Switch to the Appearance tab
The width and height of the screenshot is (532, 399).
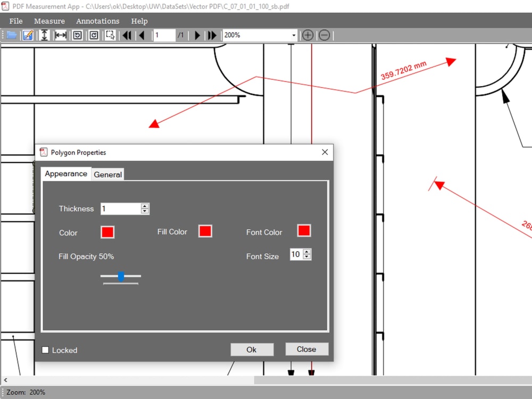tap(66, 174)
